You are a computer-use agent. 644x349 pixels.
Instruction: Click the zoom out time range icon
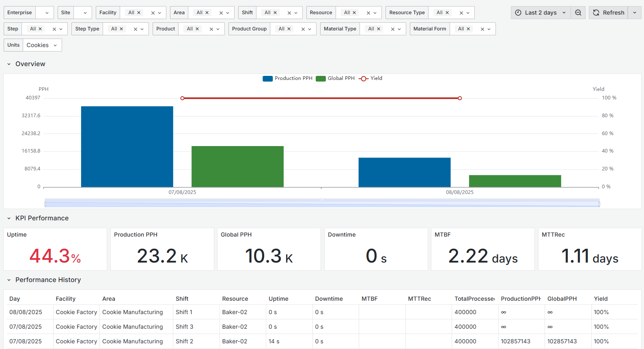[x=578, y=13]
